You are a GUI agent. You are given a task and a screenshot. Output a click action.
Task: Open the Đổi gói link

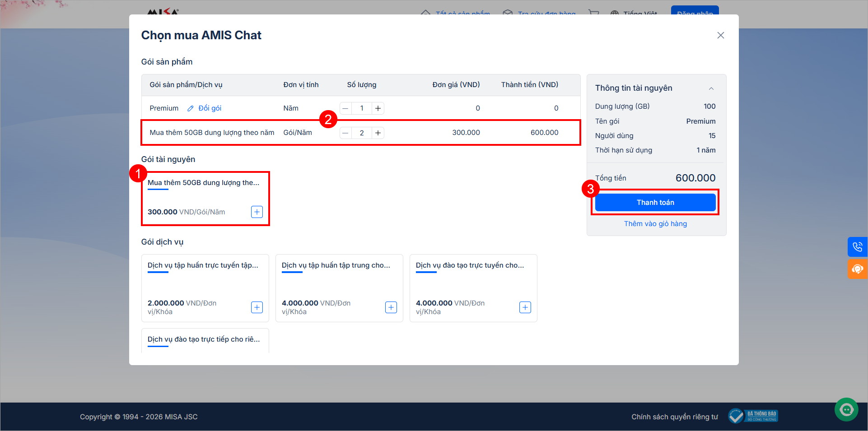click(x=210, y=108)
